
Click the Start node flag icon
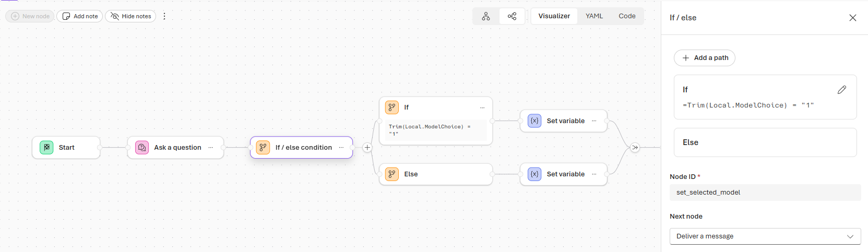click(46, 148)
